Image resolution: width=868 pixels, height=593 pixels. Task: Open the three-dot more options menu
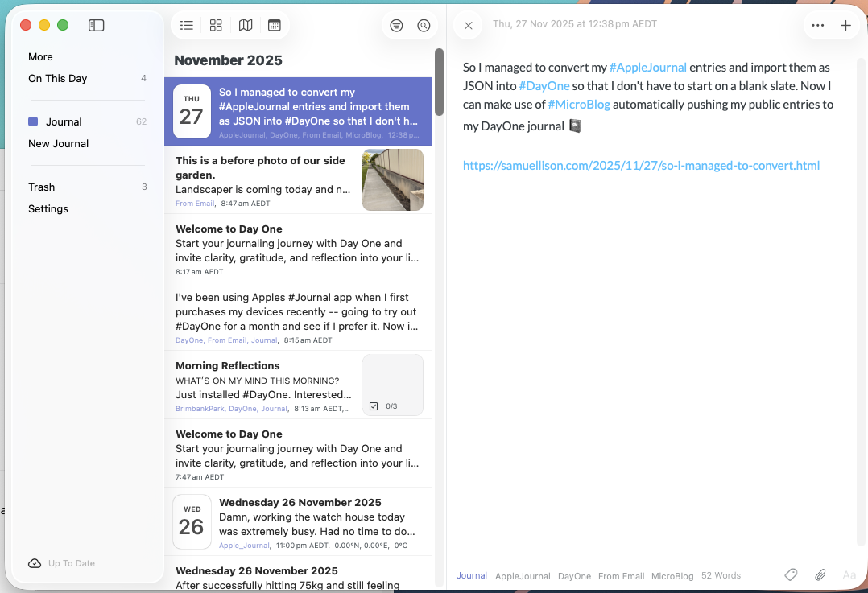point(818,26)
